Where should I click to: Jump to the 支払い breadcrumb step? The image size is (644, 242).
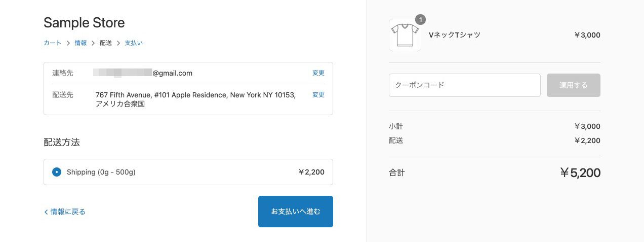(x=134, y=43)
